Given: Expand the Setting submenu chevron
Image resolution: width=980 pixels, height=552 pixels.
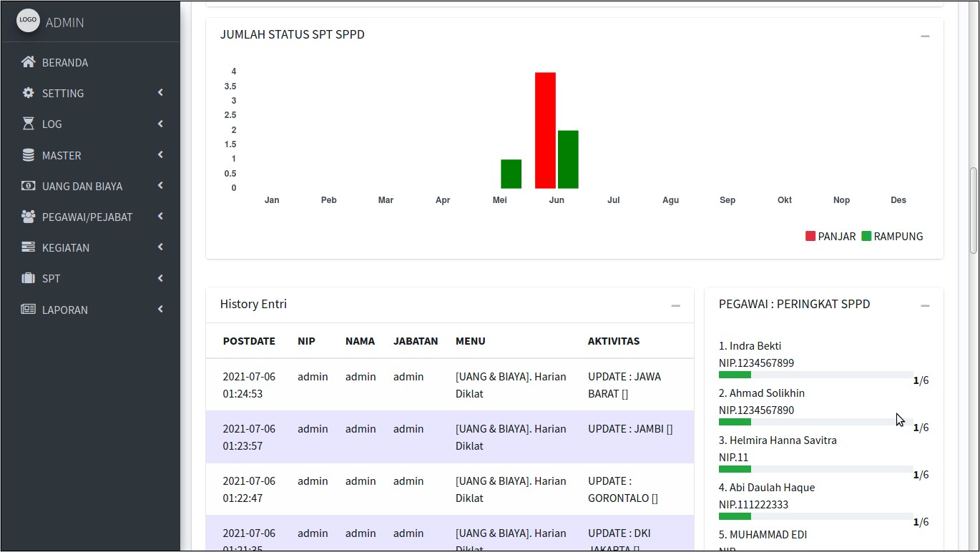Looking at the screenshot, I should pos(160,93).
